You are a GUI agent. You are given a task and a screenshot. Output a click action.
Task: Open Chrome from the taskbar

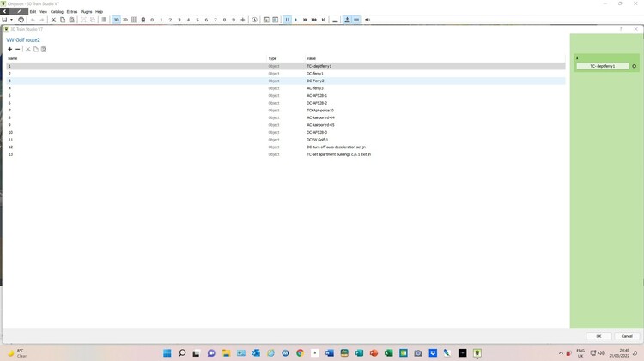pyautogui.click(x=301, y=352)
